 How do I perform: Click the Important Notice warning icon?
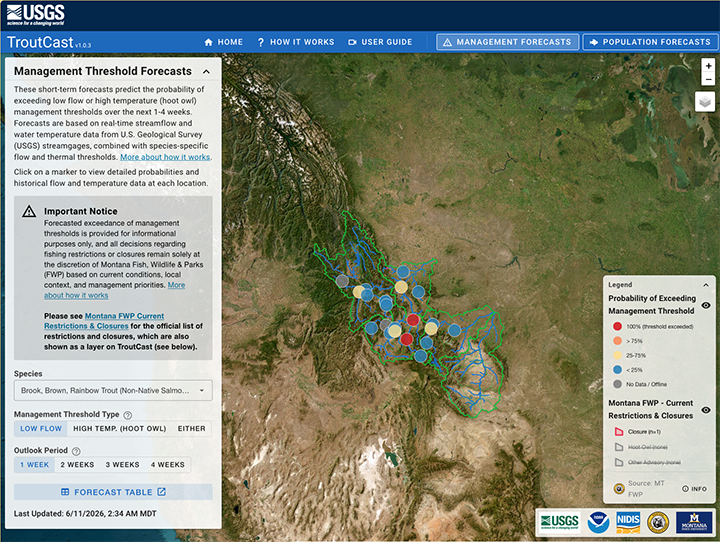pos(29,211)
